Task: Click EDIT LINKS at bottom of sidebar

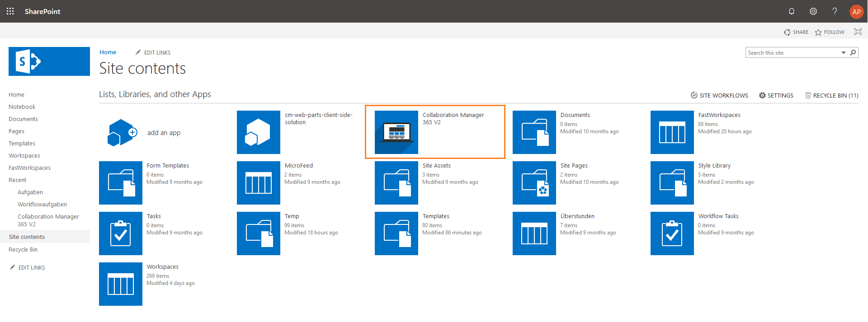Action: (x=27, y=268)
